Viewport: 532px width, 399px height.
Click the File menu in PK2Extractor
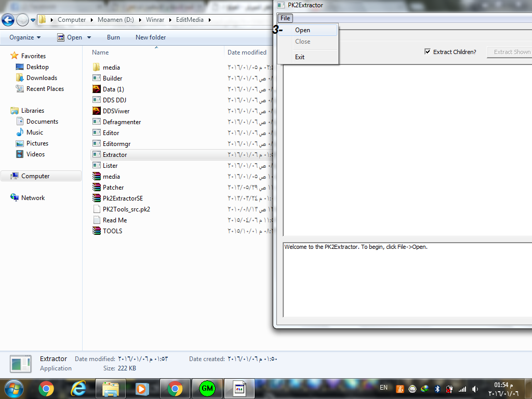click(285, 18)
